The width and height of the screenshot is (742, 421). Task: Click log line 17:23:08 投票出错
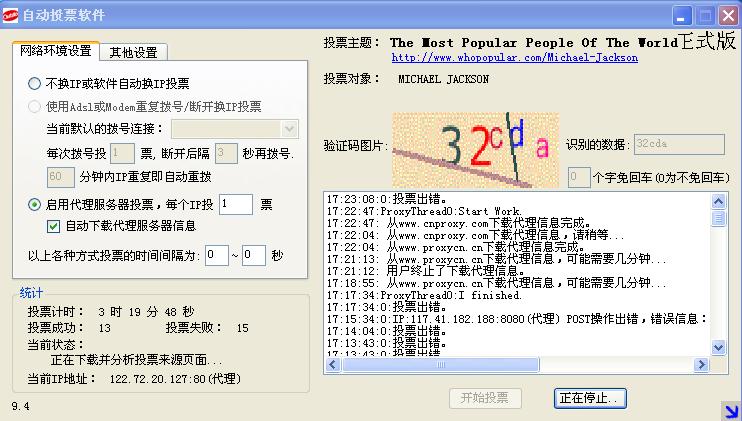(386, 199)
